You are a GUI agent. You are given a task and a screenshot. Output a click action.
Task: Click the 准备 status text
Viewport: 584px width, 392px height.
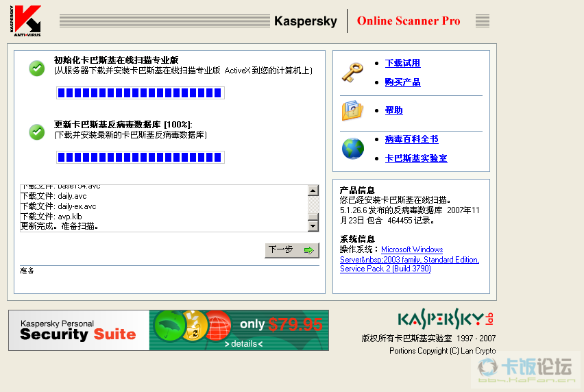[x=27, y=271]
